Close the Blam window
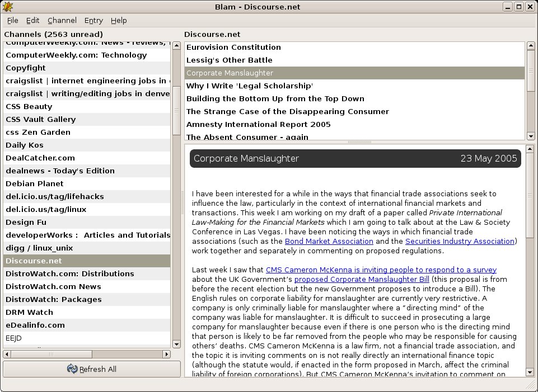Screen dimensions: 538x392 pos(530,7)
